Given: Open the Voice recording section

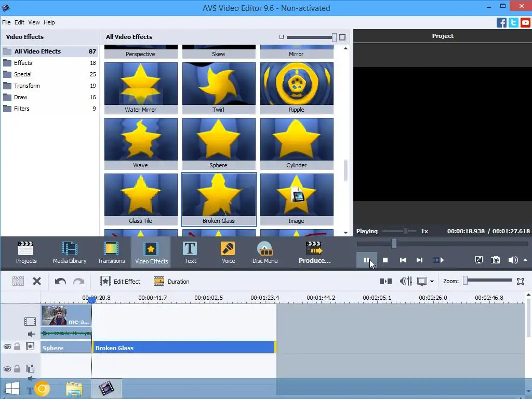Looking at the screenshot, I should click(228, 252).
